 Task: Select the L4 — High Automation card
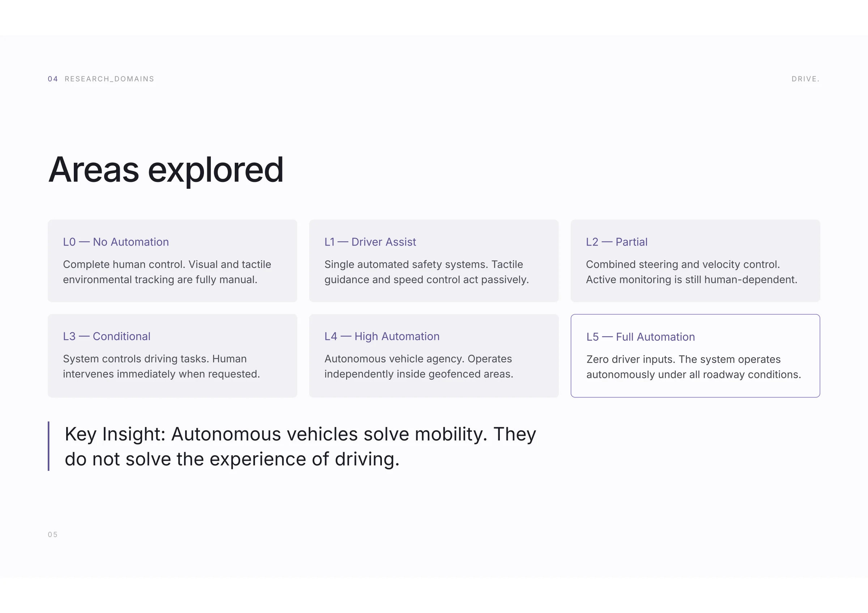pos(434,356)
